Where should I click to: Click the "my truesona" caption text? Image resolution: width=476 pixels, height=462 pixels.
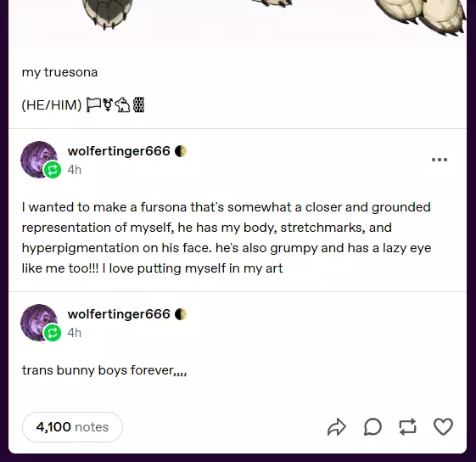(59, 72)
